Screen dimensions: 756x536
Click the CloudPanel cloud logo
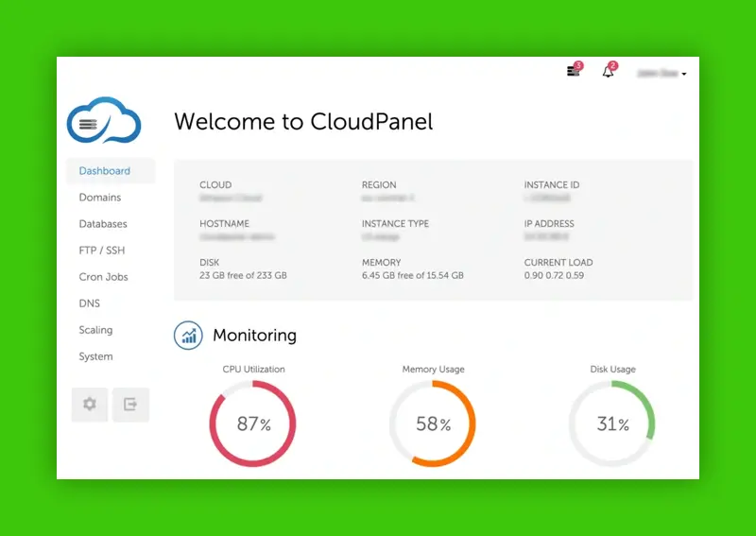tap(104, 121)
